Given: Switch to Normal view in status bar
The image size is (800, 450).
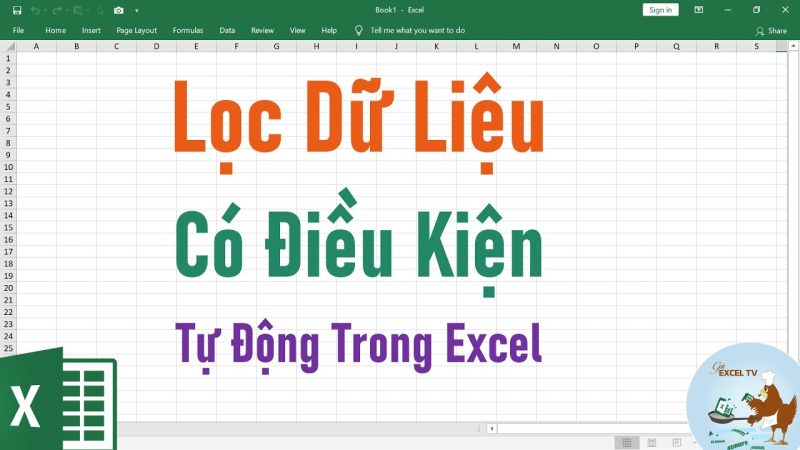Looking at the screenshot, I should tap(627, 442).
